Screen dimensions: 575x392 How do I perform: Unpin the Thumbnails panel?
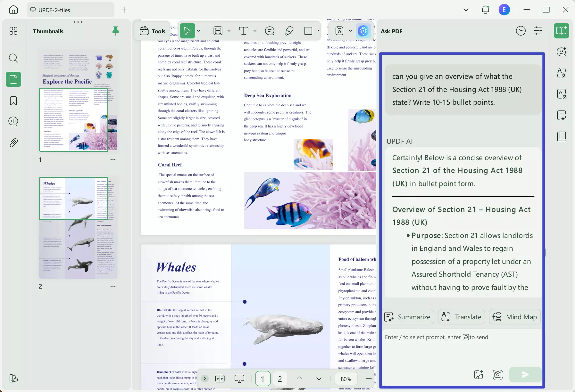[115, 31]
